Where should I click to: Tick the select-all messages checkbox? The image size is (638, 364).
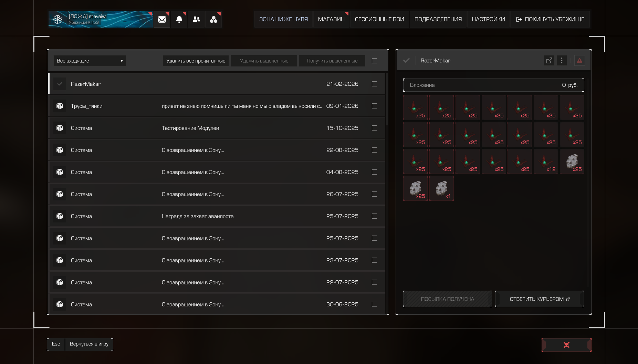(374, 61)
